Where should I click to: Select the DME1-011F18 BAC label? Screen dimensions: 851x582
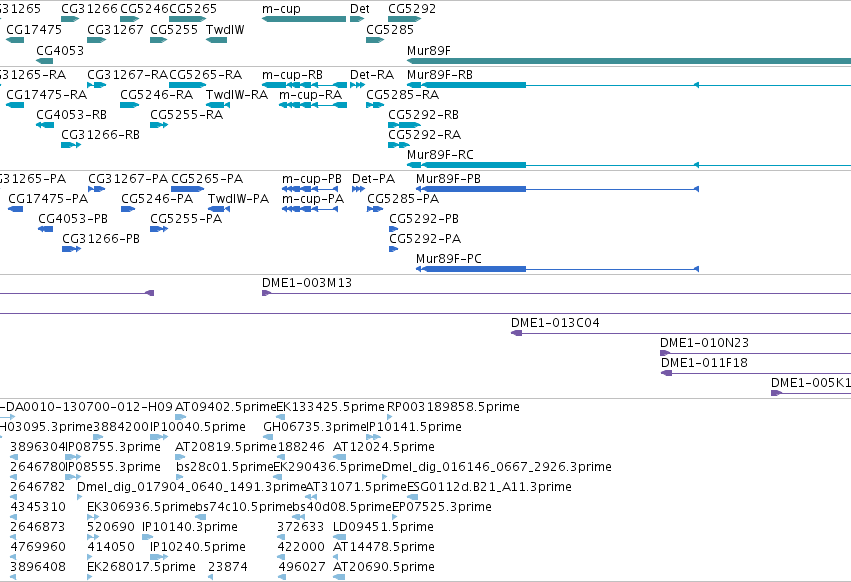pos(704,363)
